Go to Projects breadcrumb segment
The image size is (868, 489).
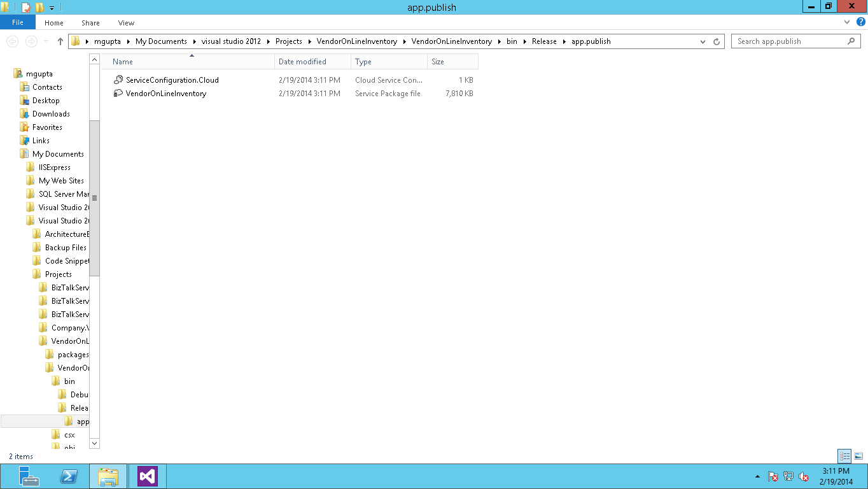pos(289,41)
